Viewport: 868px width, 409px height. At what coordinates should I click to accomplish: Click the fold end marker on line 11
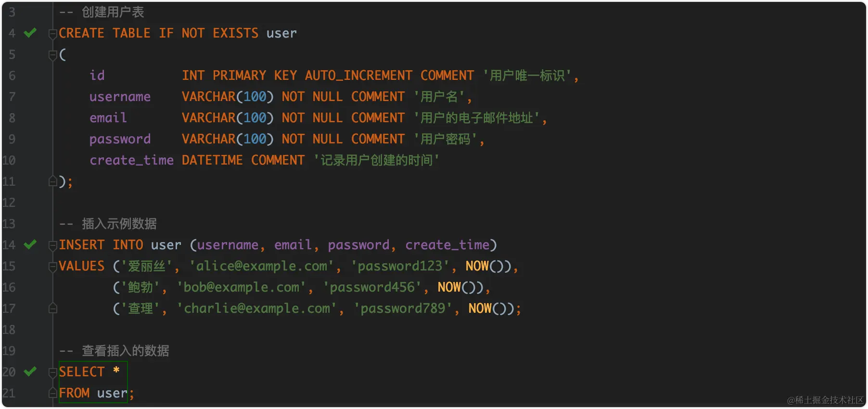pos(53,181)
